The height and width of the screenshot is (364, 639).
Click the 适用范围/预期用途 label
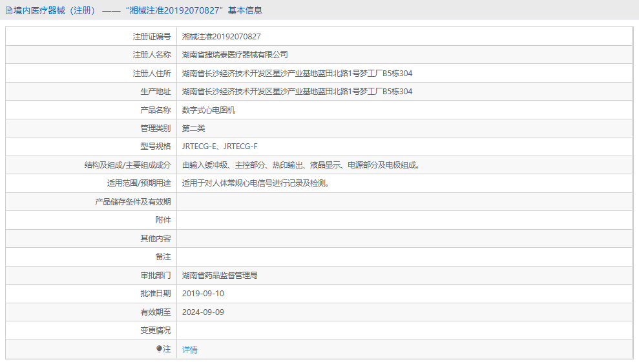(139, 183)
